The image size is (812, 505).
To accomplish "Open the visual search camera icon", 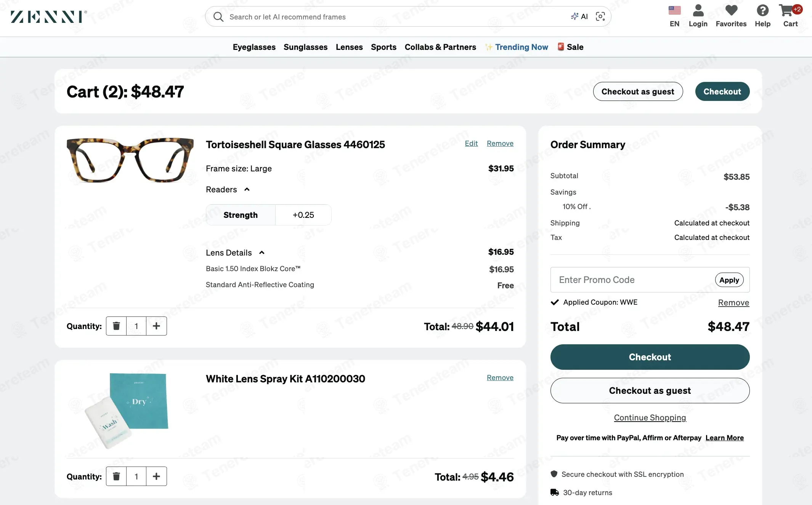I will [600, 16].
